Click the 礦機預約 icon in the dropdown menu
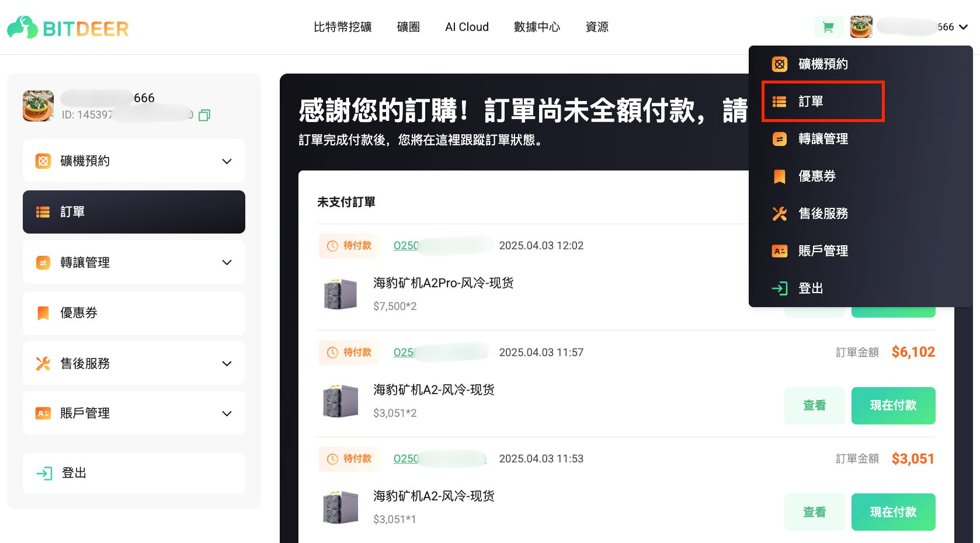Image resolution: width=980 pixels, height=543 pixels. (780, 64)
